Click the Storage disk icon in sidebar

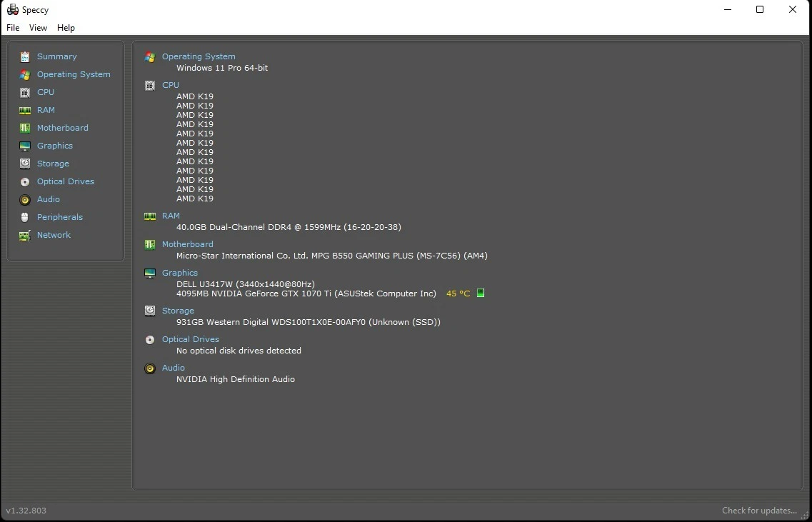click(x=25, y=164)
